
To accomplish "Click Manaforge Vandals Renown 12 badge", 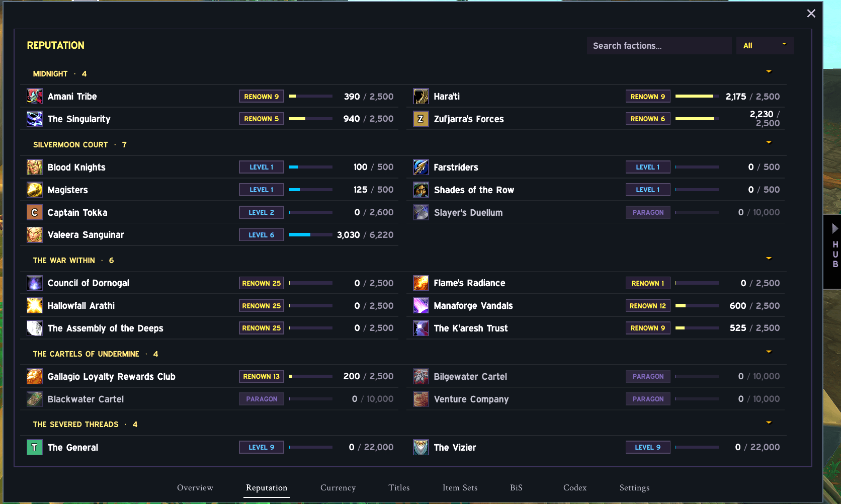I will click(x=648, y=305).
